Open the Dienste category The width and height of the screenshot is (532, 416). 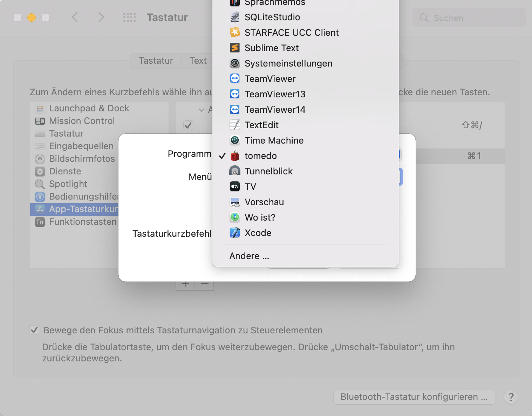click(x=74, y=171)
